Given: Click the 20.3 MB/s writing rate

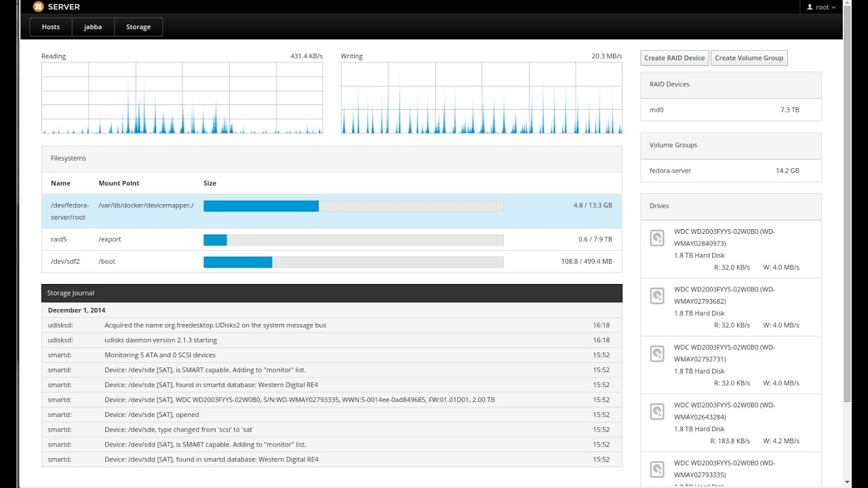Looking at the screenshot, I should 607,56.
